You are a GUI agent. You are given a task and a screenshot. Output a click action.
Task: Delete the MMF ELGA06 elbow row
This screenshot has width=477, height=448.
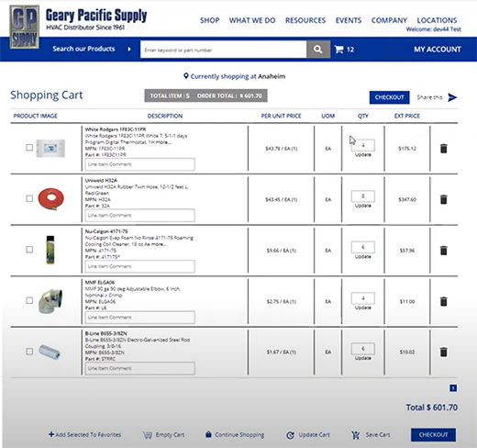444,301
